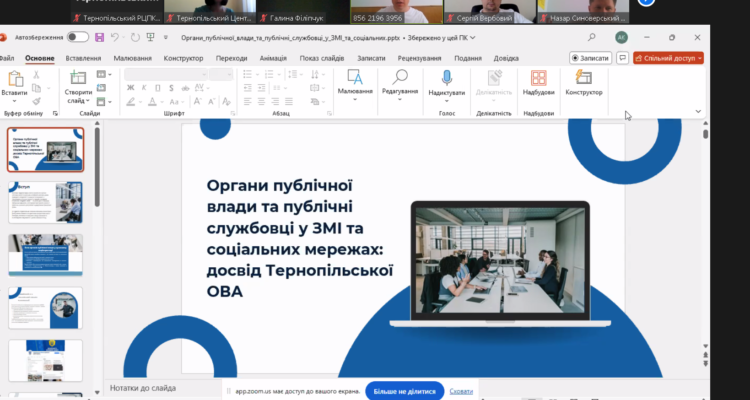This screenshot has height=400, width=750.
Task: Select the Вступ slide thumbnail
Action: point(45,202)
